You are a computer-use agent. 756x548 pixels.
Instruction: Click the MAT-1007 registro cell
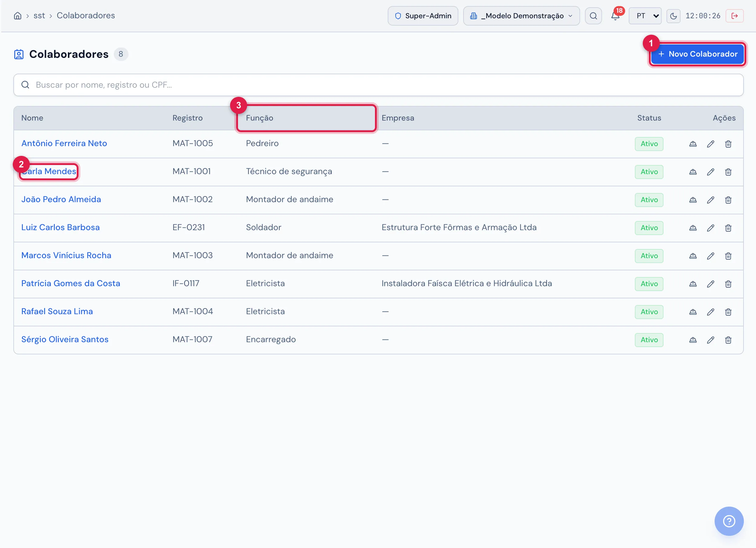click(192, 339)
